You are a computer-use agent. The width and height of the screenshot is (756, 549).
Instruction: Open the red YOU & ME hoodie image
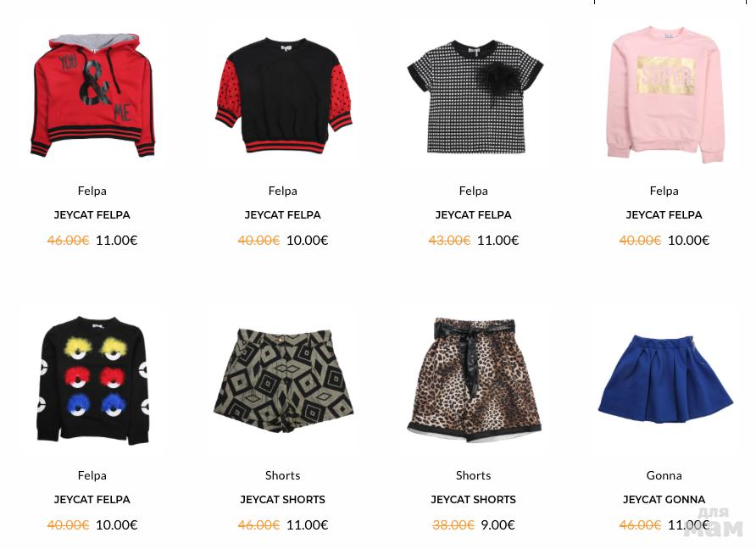pos(92,95)
